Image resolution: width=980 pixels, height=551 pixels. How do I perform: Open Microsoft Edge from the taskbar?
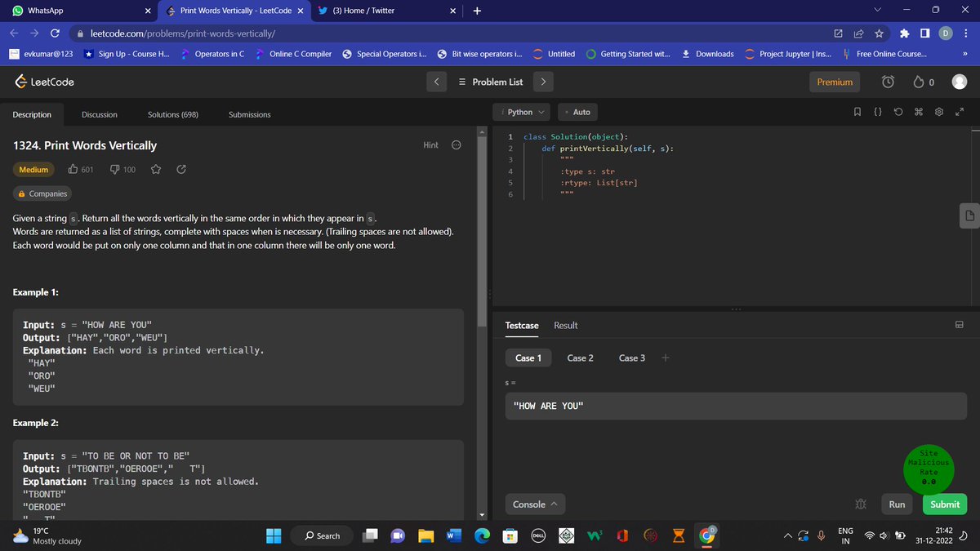coord(481,535)
